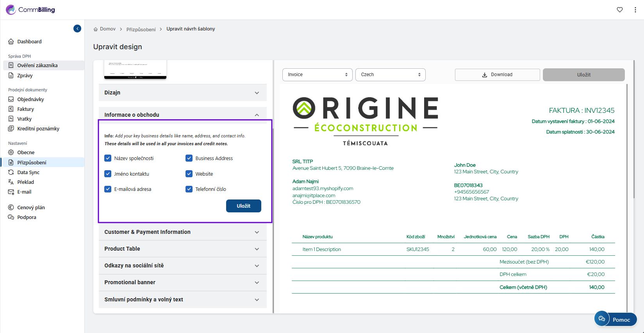Open Faktury in the sidebar menu
Screen dimensions: 644x333
click(25, 109)
